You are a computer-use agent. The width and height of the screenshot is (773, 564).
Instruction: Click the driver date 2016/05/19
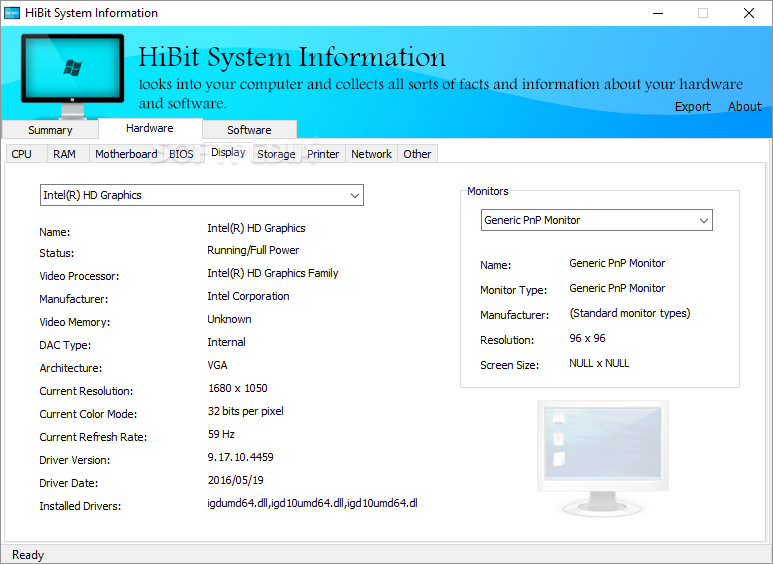(236, 480)
